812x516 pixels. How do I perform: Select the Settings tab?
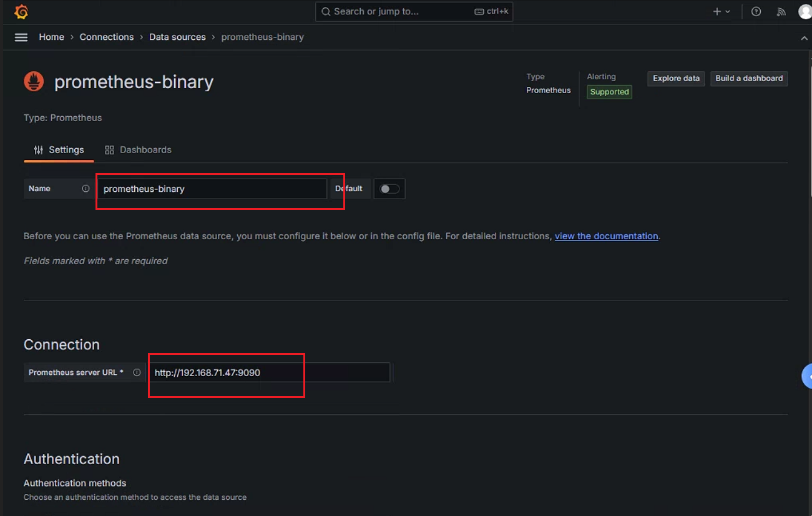[59, 150]
